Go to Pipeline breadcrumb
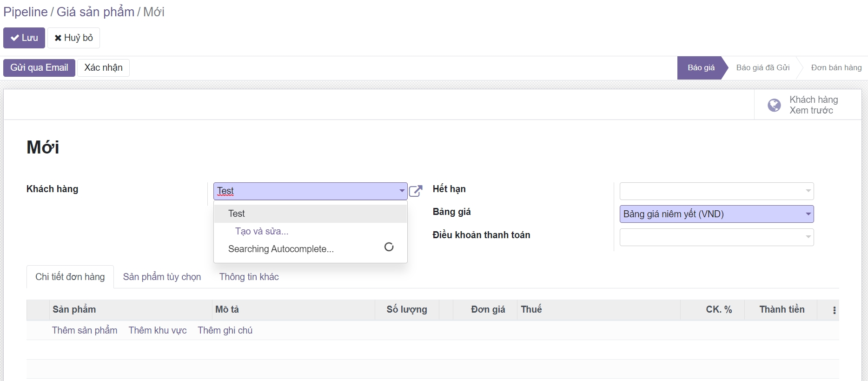Image resolution: width=868 pixels, height=381 pixels. (26, 12)
